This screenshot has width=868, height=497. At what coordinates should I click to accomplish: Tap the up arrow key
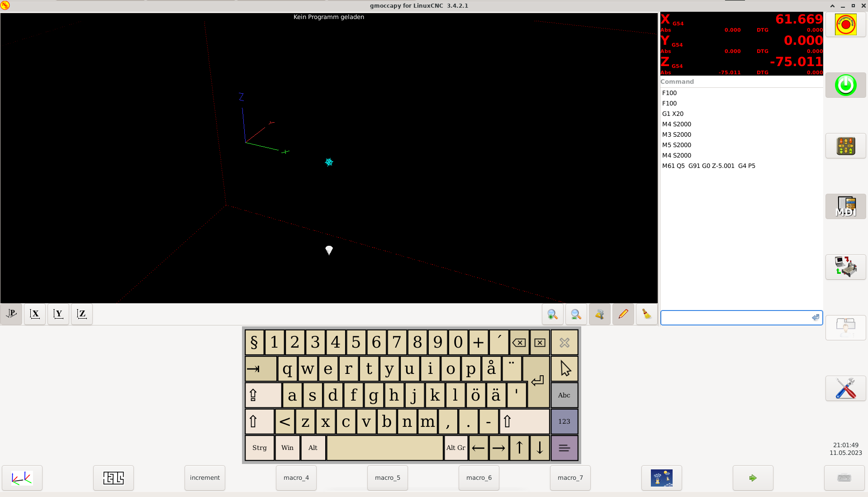519,448
